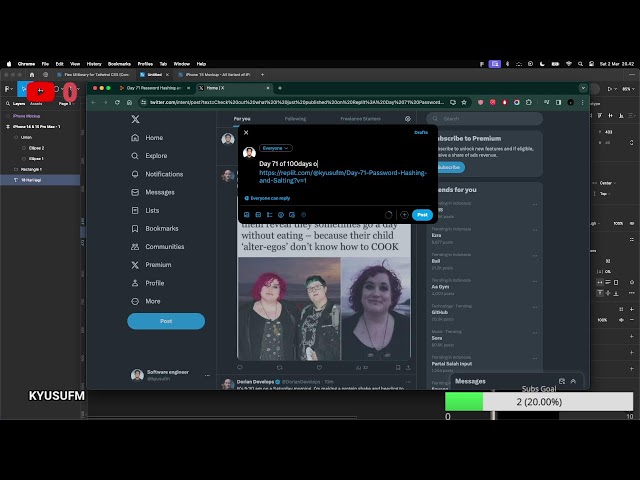Select Rectangle 1 layer in Figma
This screenshot has width=640, height=480.
point(31,169)
